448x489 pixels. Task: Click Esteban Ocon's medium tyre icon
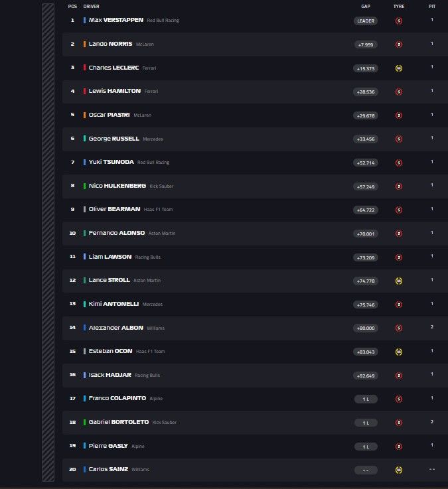398,352
